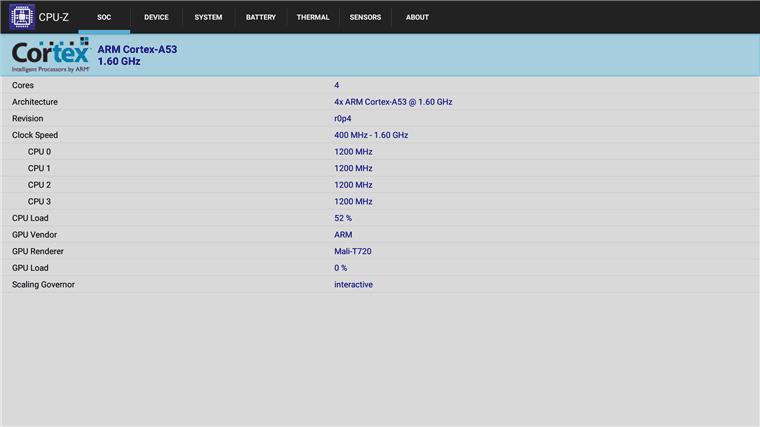Screen dimensions: 760x427
Task: Select the GPU Load row label
Action: 30,268
